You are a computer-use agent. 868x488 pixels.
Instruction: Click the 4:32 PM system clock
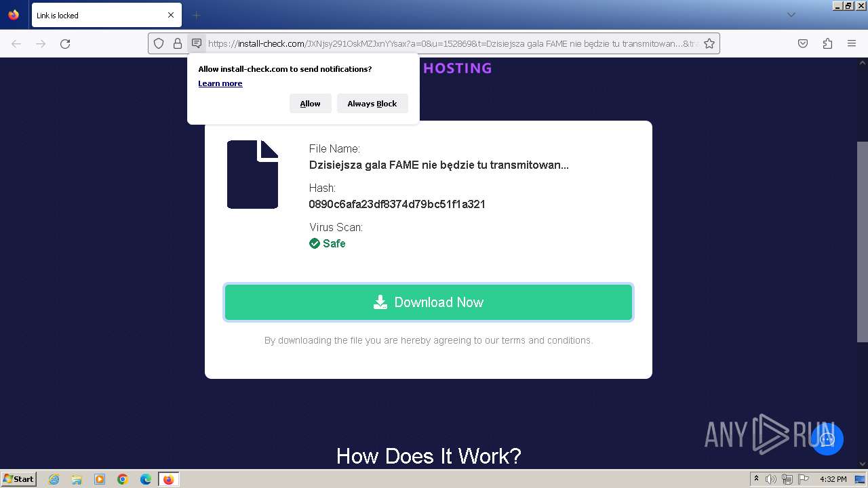pos(833,479)
